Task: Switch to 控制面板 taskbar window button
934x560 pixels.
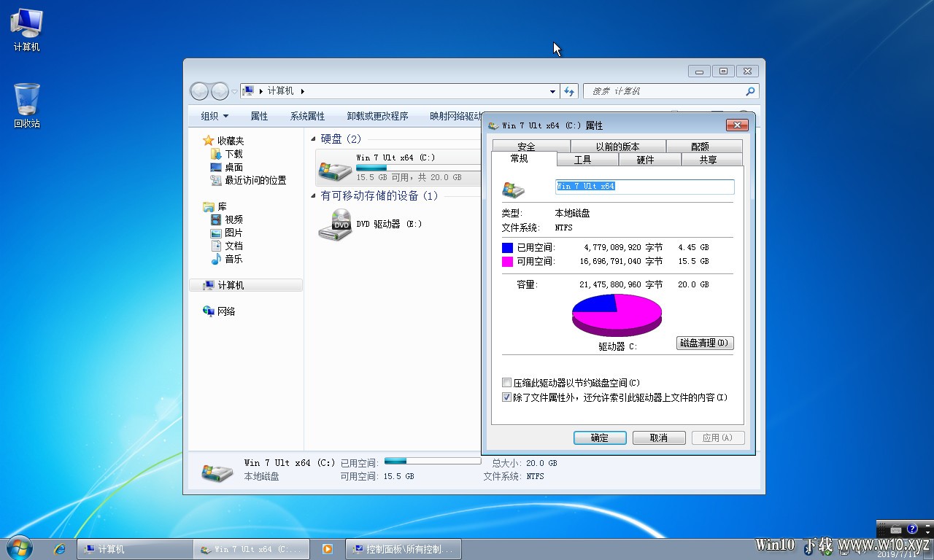Action: [x=402, y=549]
